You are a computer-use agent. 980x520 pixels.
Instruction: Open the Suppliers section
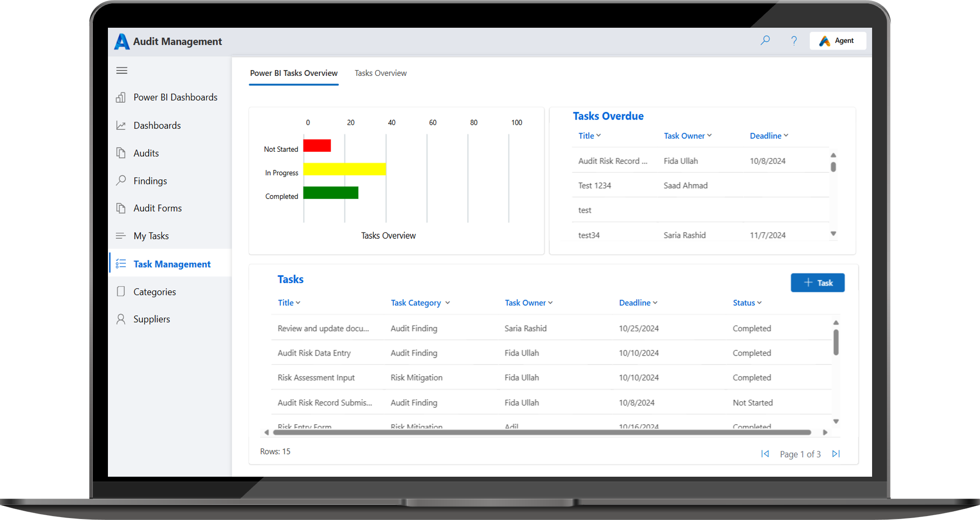[152, 319]
